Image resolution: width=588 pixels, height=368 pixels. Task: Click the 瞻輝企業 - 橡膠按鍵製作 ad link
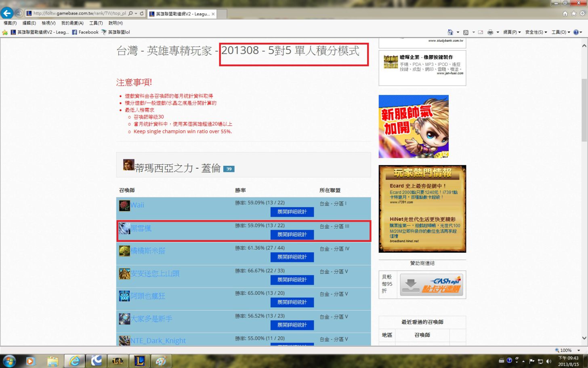coord(426,57)
